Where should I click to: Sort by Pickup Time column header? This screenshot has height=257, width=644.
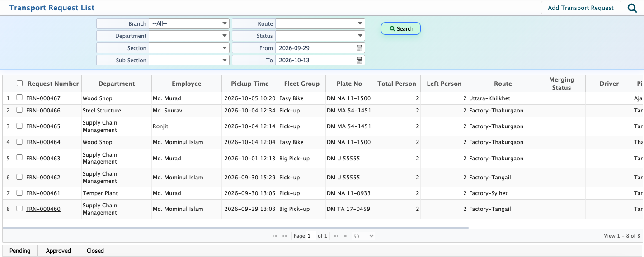click(x=250, y=84)
